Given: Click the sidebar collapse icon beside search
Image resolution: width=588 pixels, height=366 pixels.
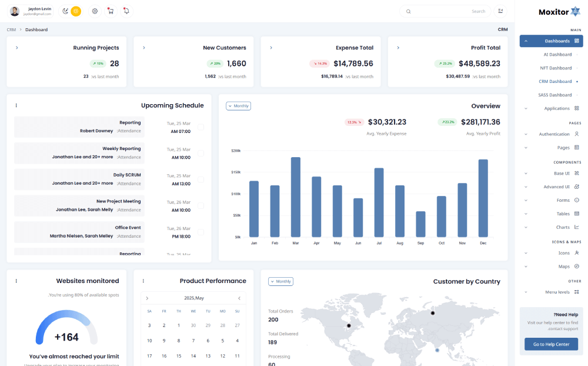Looking at the screenshot, I should pyautogui.click(x=500, y=11).
